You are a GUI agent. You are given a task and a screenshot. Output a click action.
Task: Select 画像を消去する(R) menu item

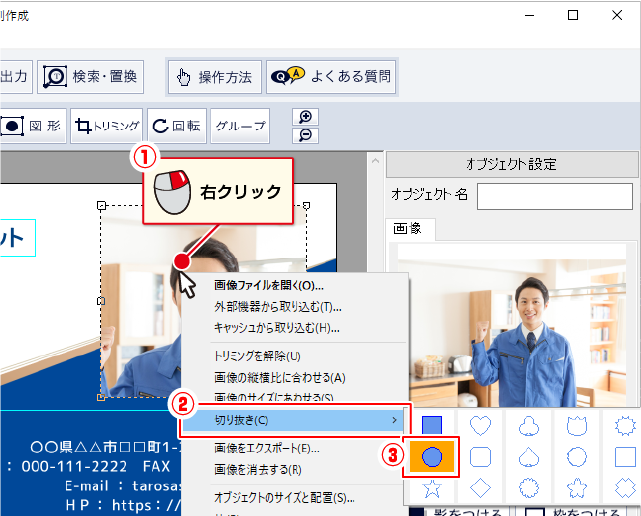click(258, 470)
